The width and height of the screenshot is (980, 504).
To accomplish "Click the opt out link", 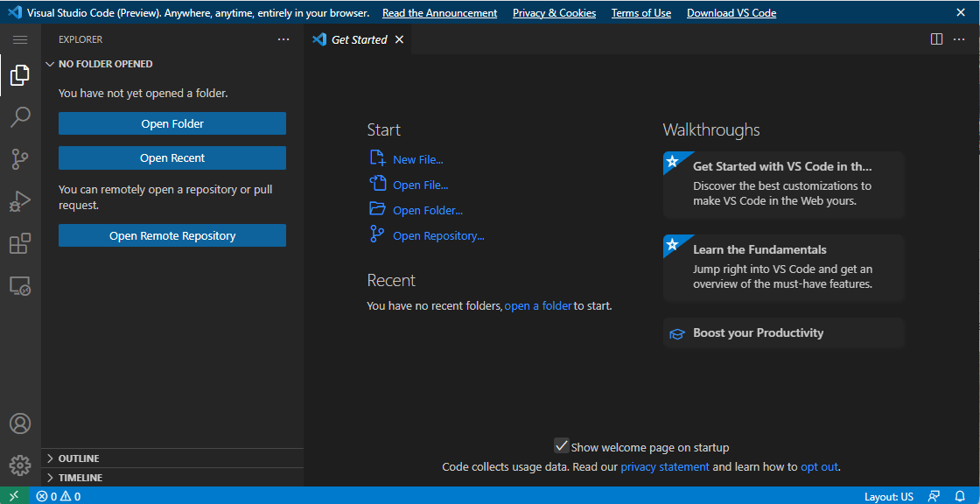I will 819,466.
